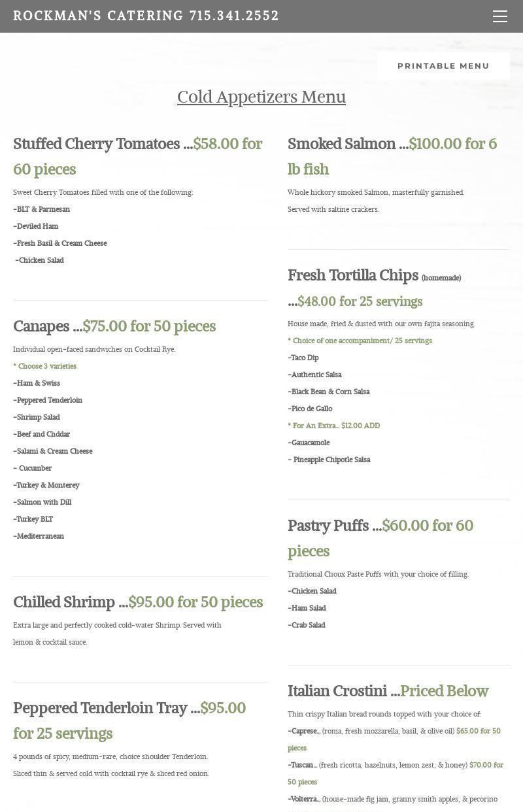Open the hamburger navigation menu
Screen dimensions: 523x812
pos(500,16)
